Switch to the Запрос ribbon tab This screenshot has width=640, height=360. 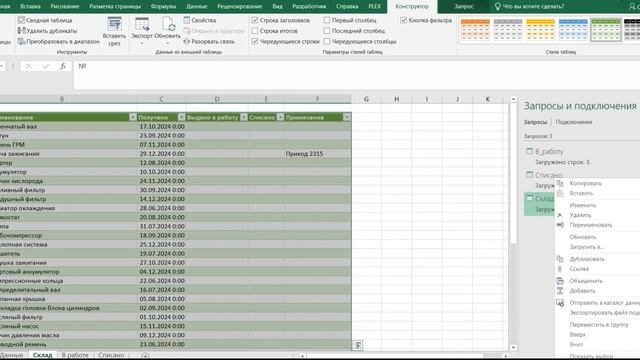tap(464, 7)
